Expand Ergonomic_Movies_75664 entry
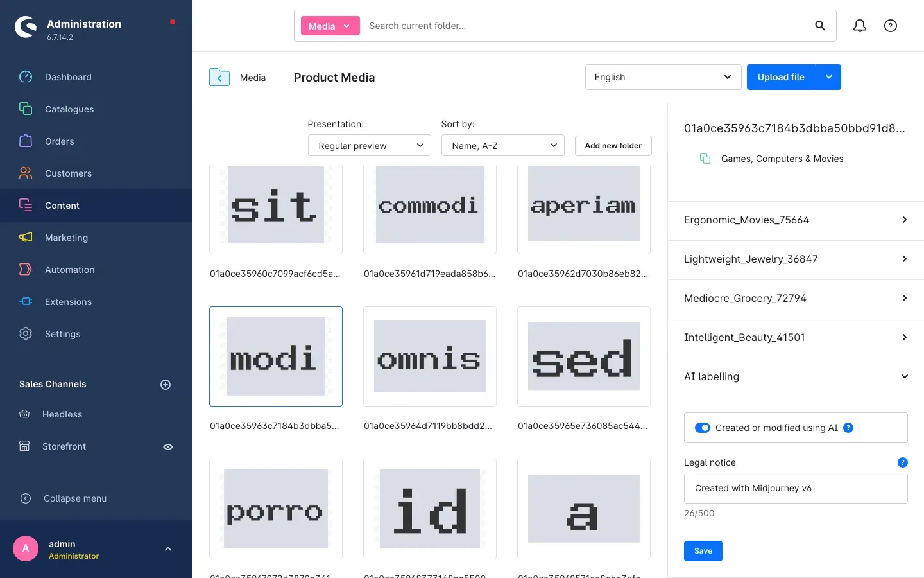 point(796,220)
